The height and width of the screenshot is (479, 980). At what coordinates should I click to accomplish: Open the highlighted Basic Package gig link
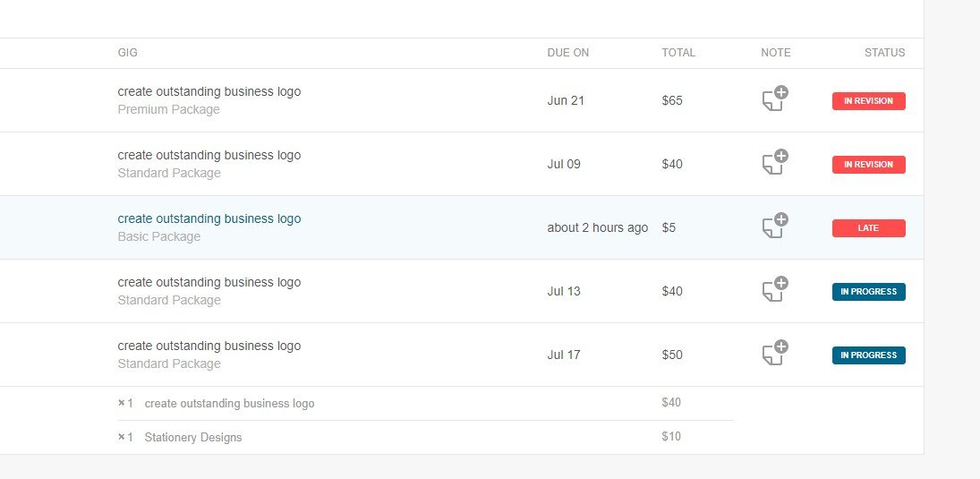209,218
